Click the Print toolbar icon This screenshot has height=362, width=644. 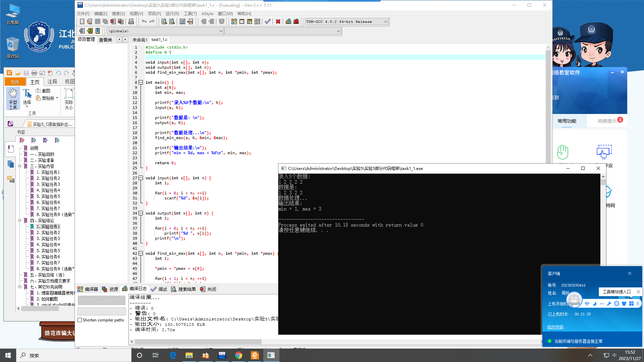click(131, 21)
